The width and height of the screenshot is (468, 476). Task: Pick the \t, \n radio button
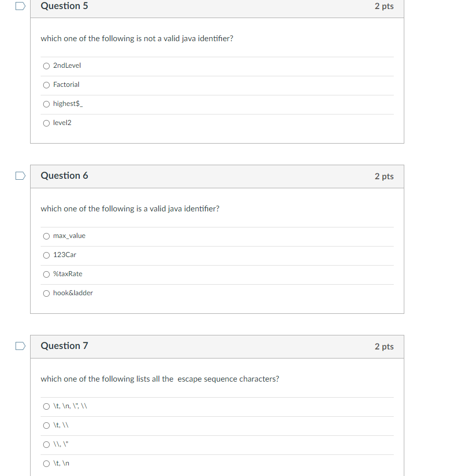(47, 463)
